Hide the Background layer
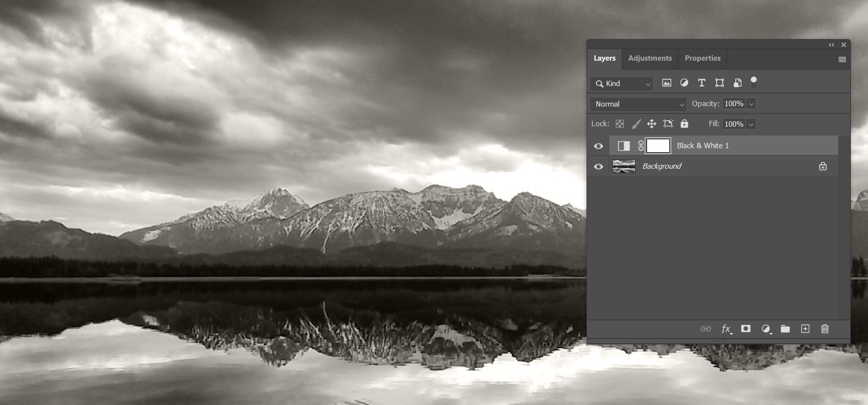 coord(598,167)
